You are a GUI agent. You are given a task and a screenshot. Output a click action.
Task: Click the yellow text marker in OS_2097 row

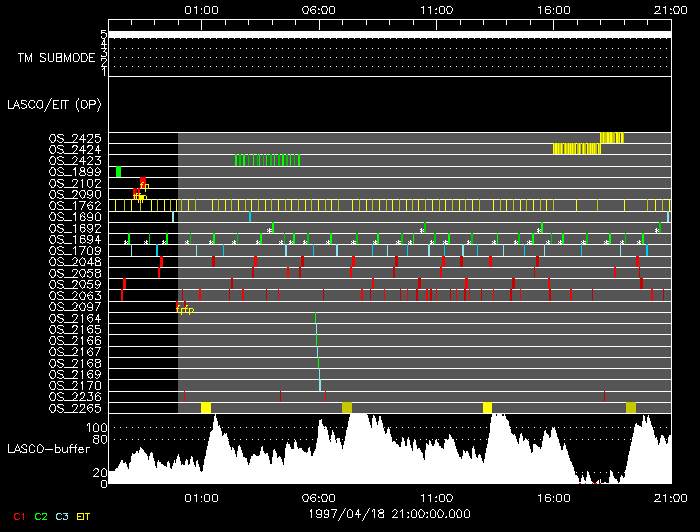(x=185, y=309)
